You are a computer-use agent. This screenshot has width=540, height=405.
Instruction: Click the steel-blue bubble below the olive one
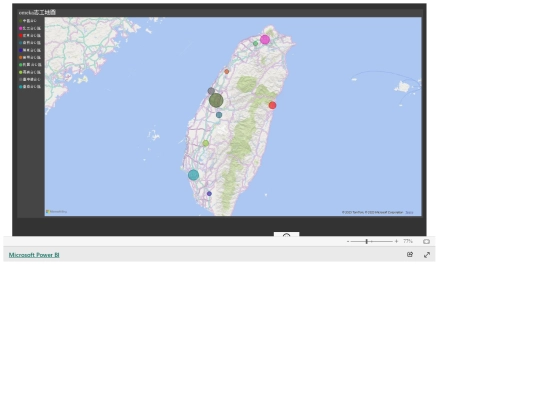click(219, 115)
